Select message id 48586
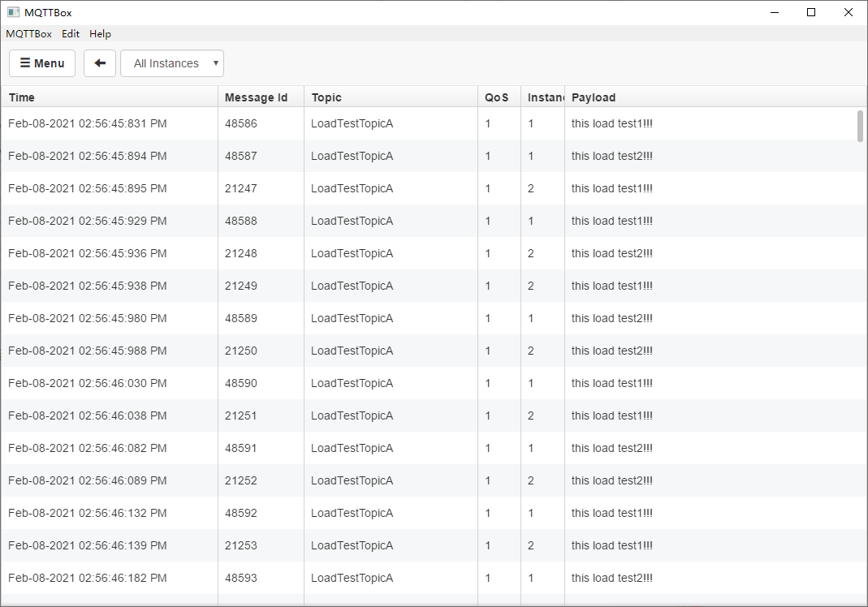Image resolution: width=868 pixels, height=607 pixels. point(241,123)
